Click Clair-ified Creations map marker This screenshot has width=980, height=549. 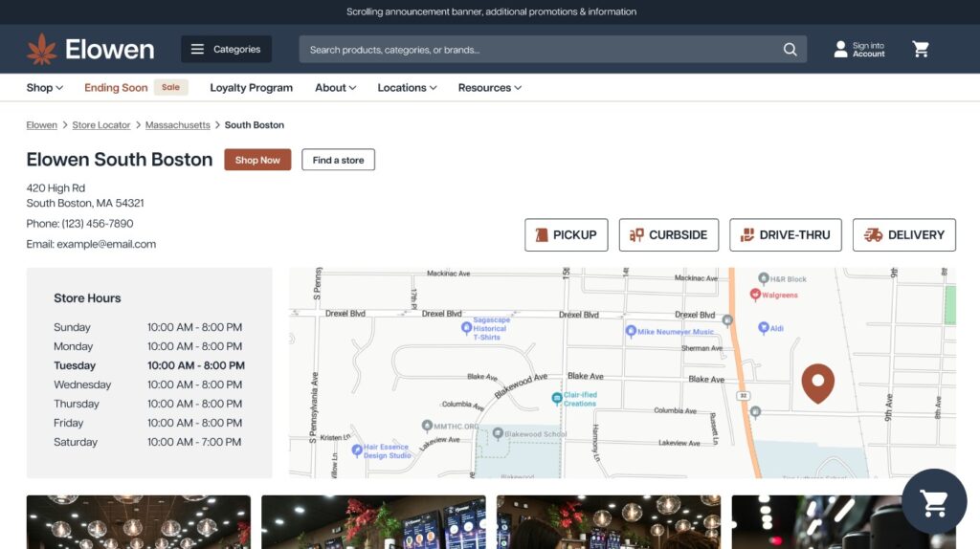(x=556, y=399)
